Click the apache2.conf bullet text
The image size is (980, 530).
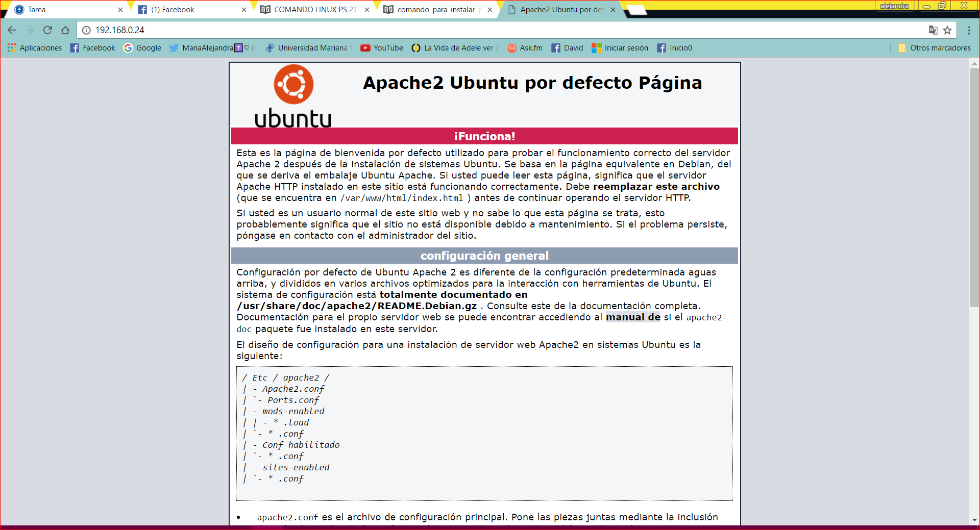287,517
